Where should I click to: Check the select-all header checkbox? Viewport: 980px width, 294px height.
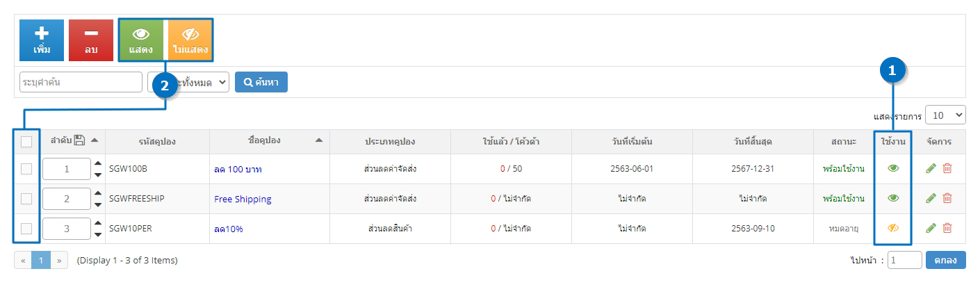pos(26,142)
